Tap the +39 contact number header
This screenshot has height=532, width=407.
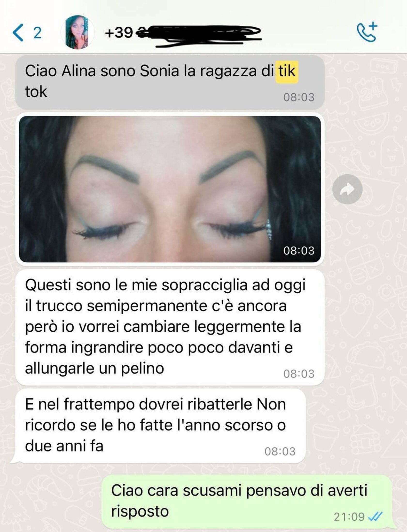[183, 33]
